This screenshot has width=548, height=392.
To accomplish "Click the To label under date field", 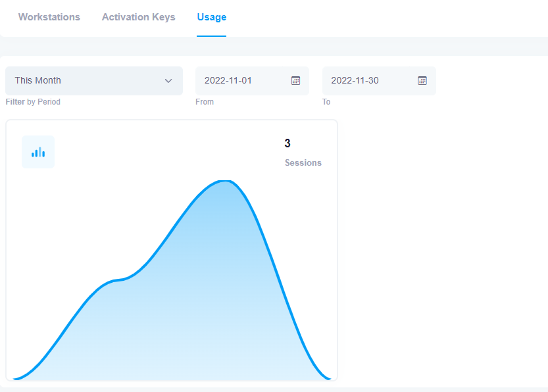I will click(326, 102).
